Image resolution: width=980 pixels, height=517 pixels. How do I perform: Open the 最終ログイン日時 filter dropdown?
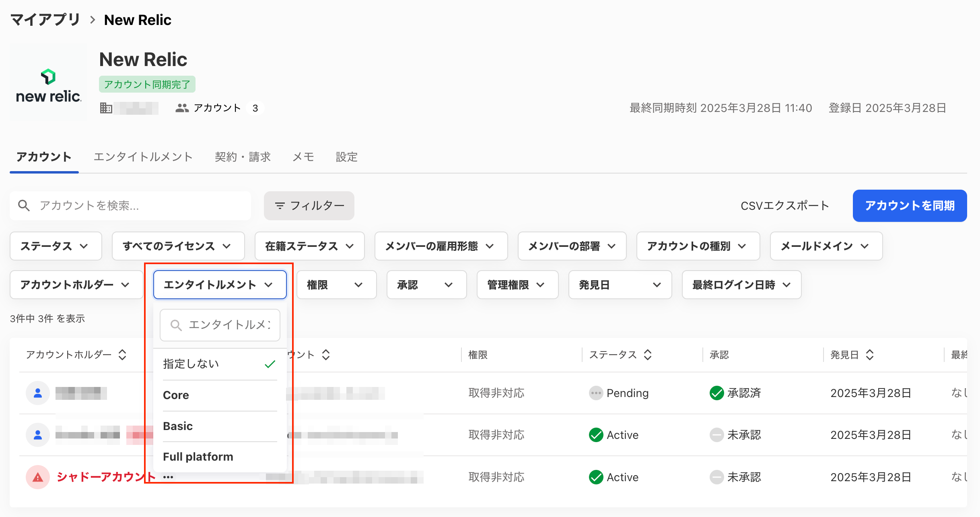[741, 285]
